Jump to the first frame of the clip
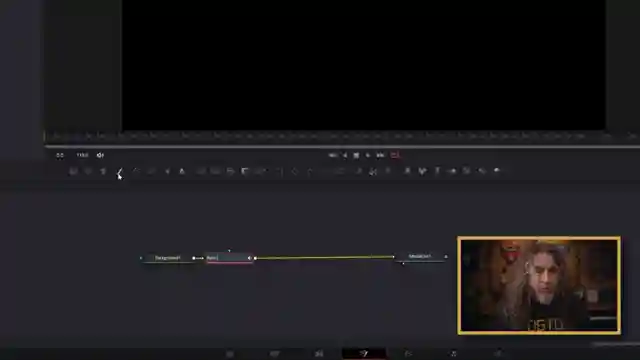The image size is (640, 360). (x=333, y=155)
